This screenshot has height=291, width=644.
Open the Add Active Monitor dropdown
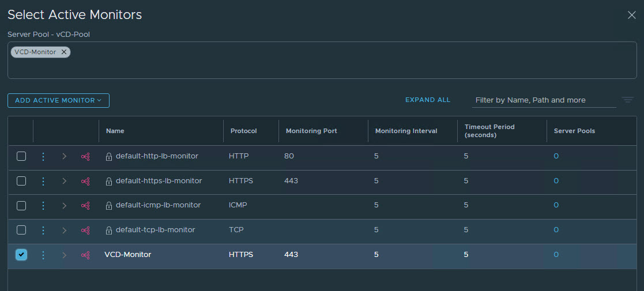[x=58, y=100]
